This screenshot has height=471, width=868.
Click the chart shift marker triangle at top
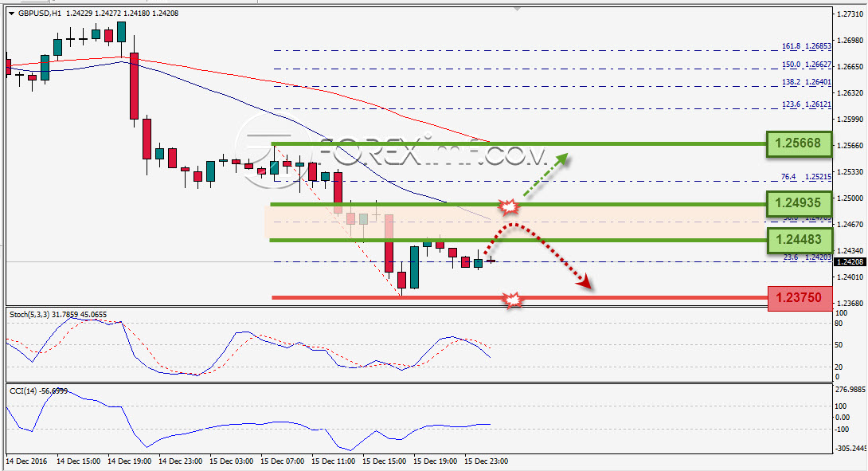517,9
